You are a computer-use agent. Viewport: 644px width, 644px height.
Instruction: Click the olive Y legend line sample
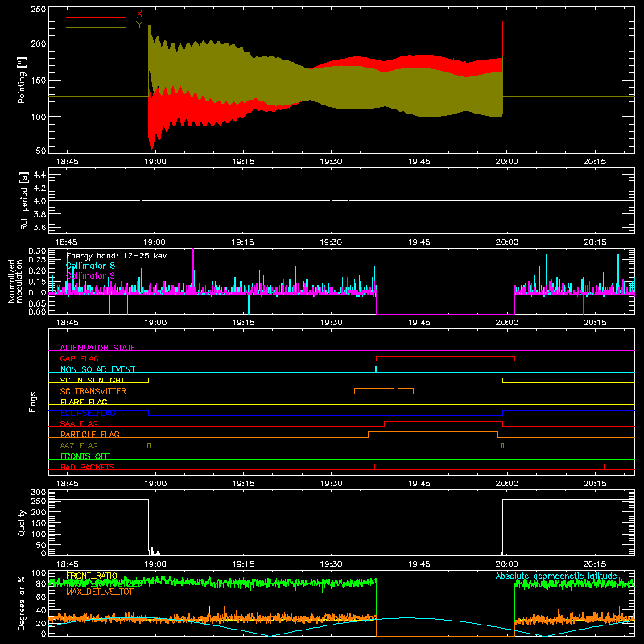click(x=96, y=27)
